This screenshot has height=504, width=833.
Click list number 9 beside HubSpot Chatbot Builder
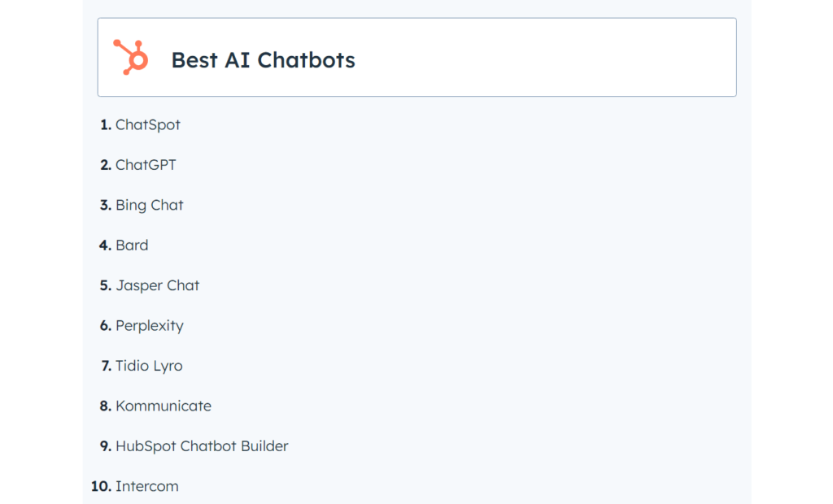point(106,446)
